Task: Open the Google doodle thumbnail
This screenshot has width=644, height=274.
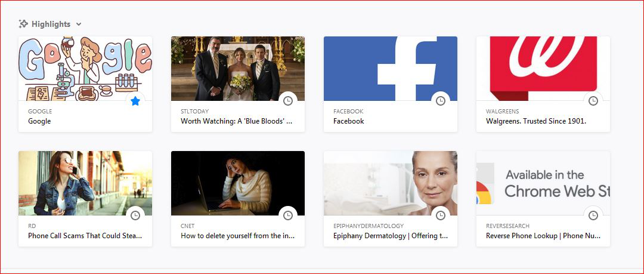Action: click(x=85, y=69)
